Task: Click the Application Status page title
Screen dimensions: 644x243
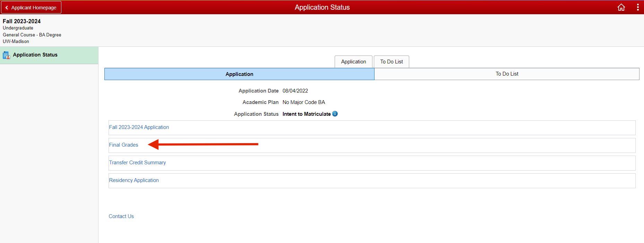Action: tap(322, 7)
